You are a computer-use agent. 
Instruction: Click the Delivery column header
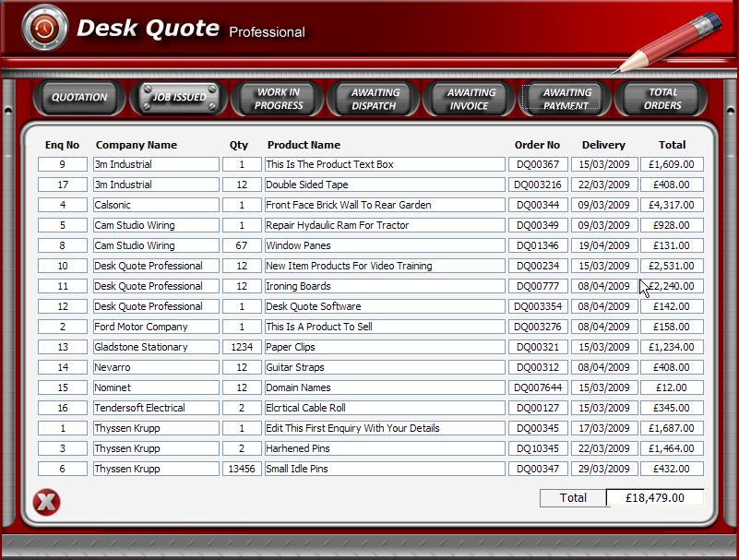pos(603,145)
